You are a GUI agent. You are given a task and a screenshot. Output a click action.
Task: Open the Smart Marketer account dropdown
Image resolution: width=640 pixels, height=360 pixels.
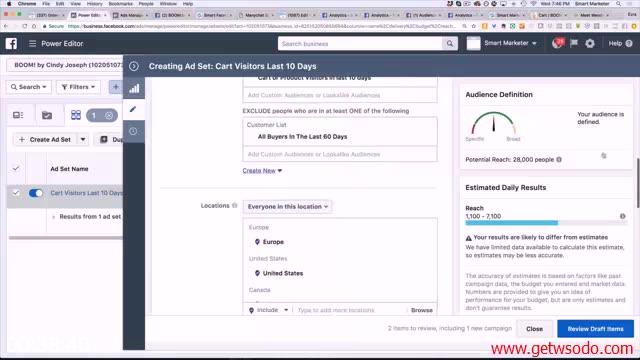[x=510, y=43]
